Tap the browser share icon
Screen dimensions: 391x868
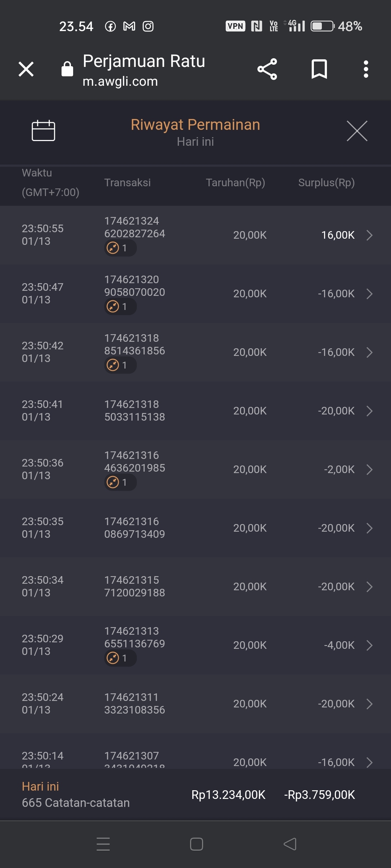coord(267,69)
